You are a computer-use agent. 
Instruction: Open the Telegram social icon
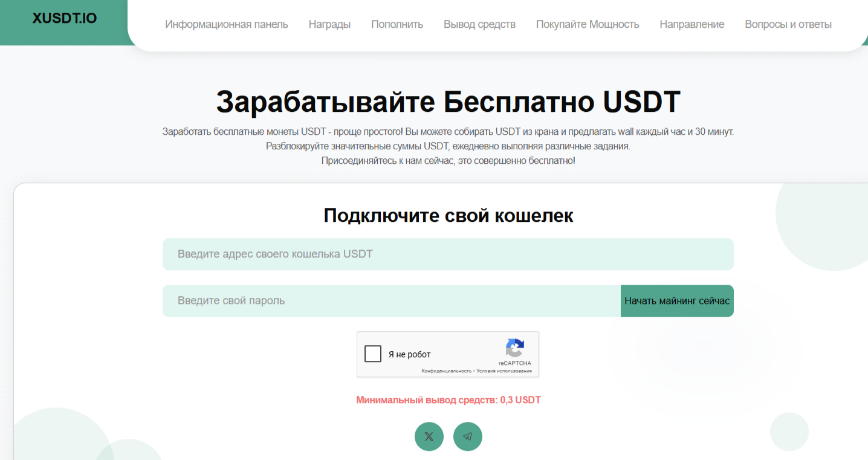pyautogui.click(x=468, y=436)
